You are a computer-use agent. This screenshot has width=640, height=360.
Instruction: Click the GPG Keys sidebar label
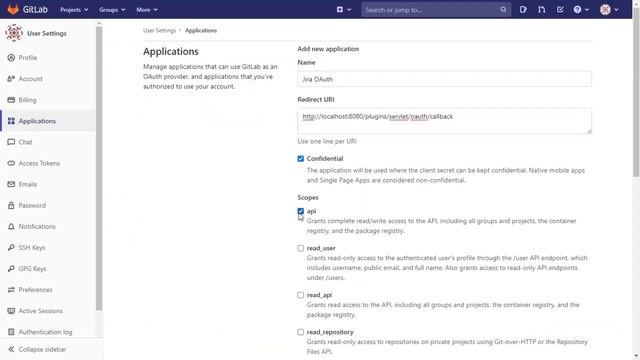32,269
